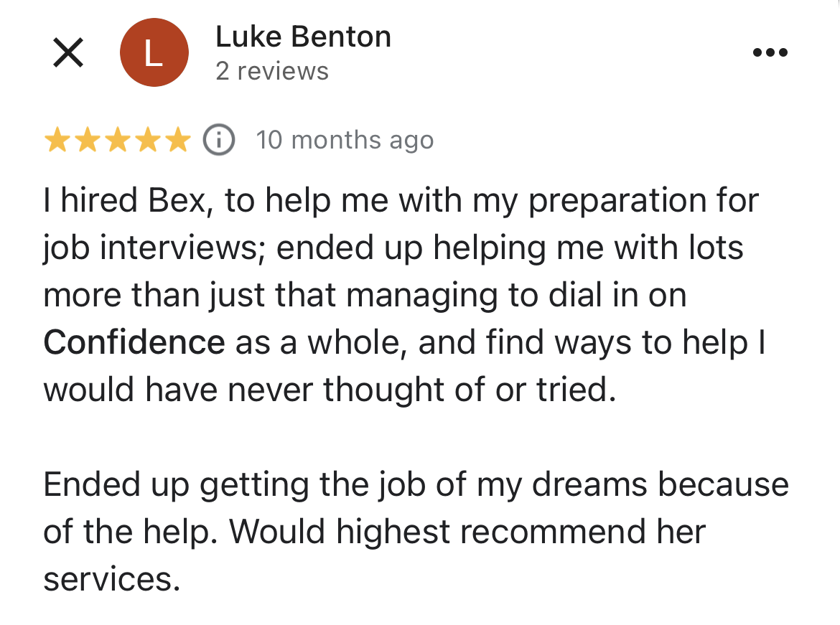The height and width of the screenshot is (625, 840).
Task: Click the reviewer name Luke Benton
Action: (x=302, y=36)
